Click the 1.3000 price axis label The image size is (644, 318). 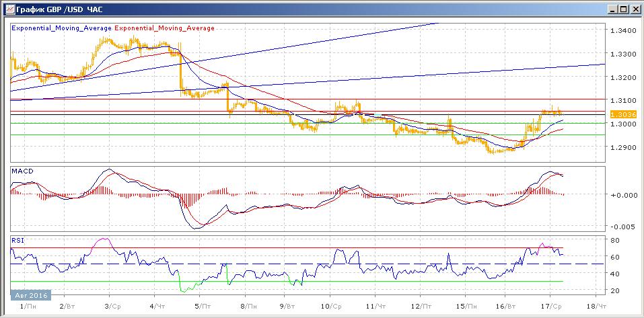point(623,124)
